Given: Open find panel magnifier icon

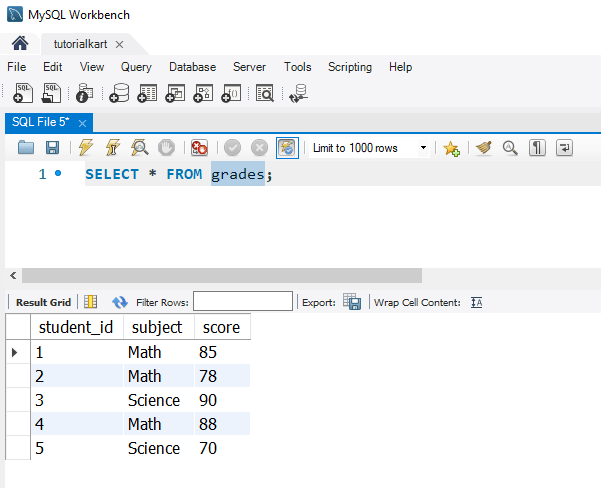Looking at the screenshot, I should (x=510, y=148).
